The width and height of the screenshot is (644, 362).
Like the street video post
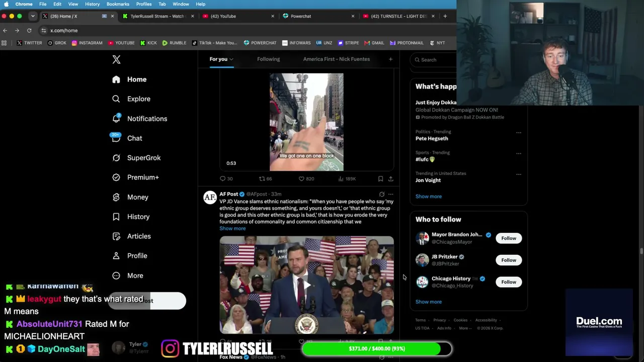[301, 178]
